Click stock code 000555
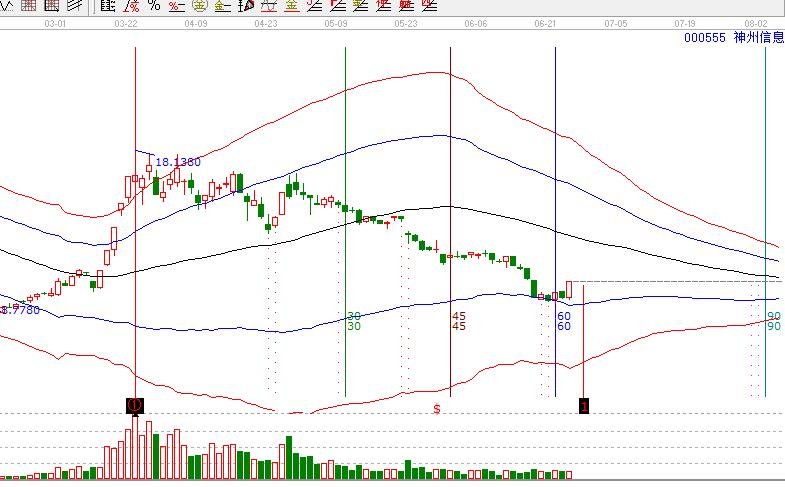 coord(704,38)
